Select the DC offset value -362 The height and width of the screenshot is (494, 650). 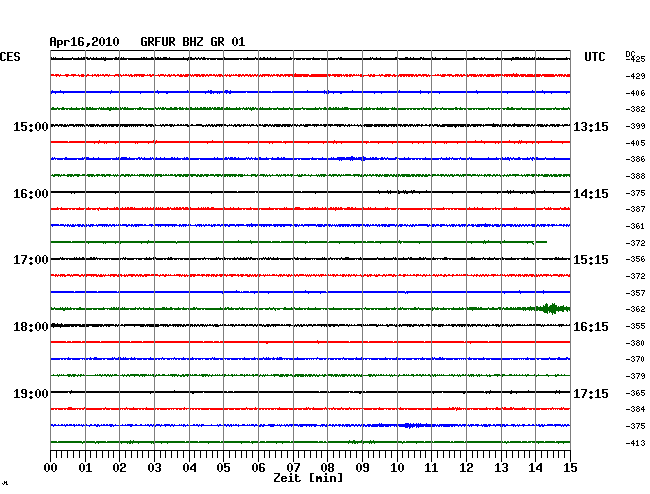(x=635, y=309)
